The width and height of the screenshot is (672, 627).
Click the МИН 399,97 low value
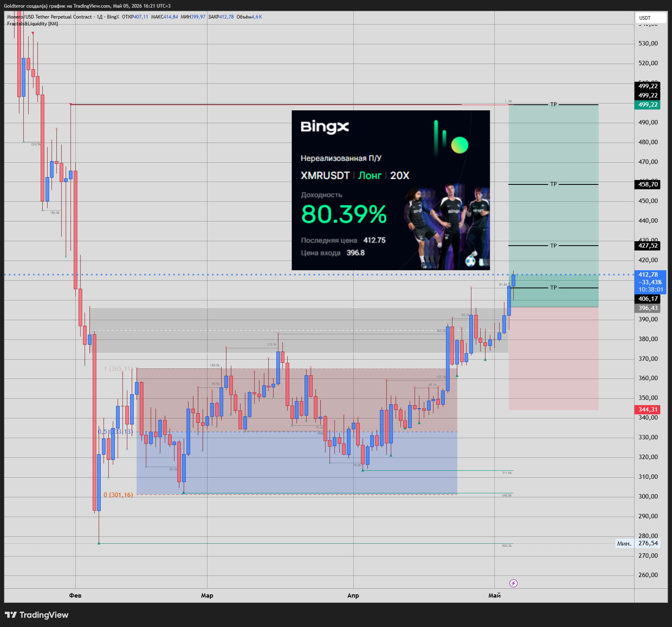[x=193, y=17]
